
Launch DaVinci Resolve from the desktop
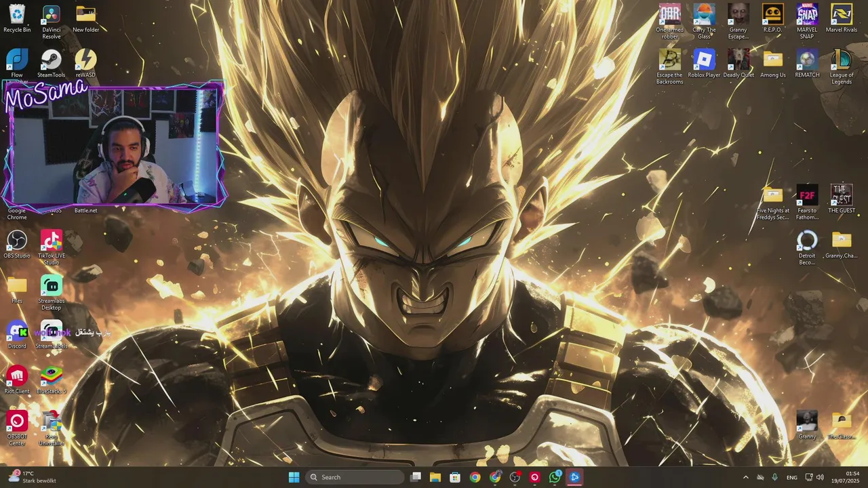click(x=52, y=22)
